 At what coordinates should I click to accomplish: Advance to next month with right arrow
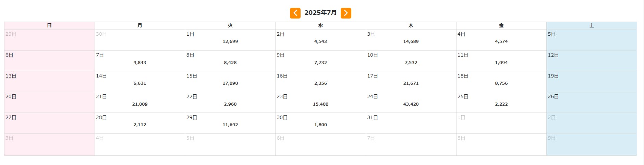point(346,13)
